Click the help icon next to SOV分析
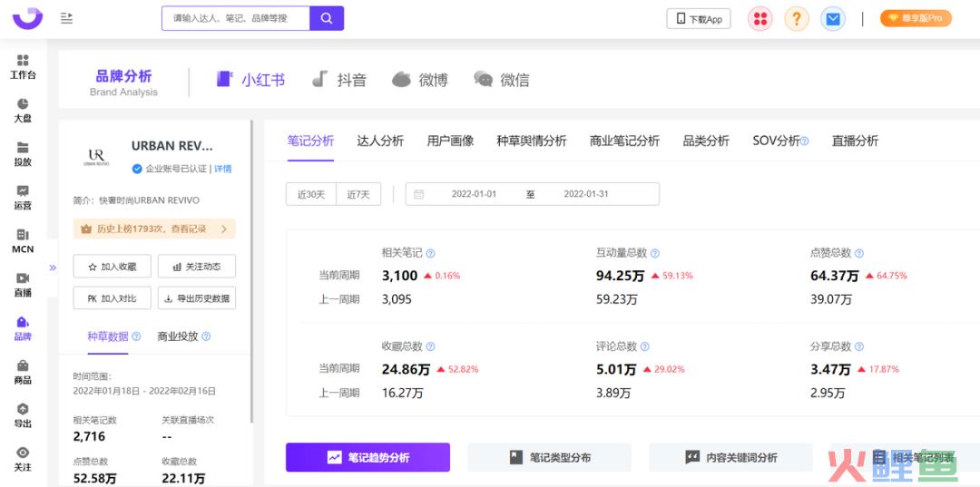The width and height of the screenshot is (980, 487). click(x=804, y=141)
